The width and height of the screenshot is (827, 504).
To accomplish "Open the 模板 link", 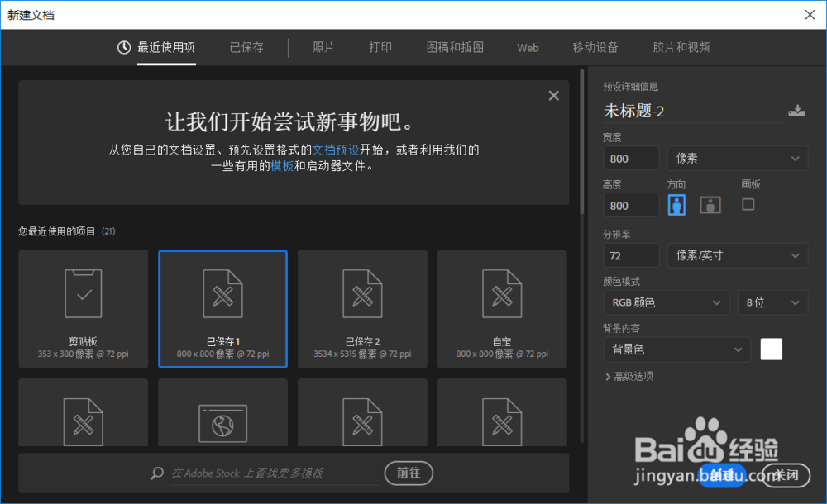I will click(282, 166).
